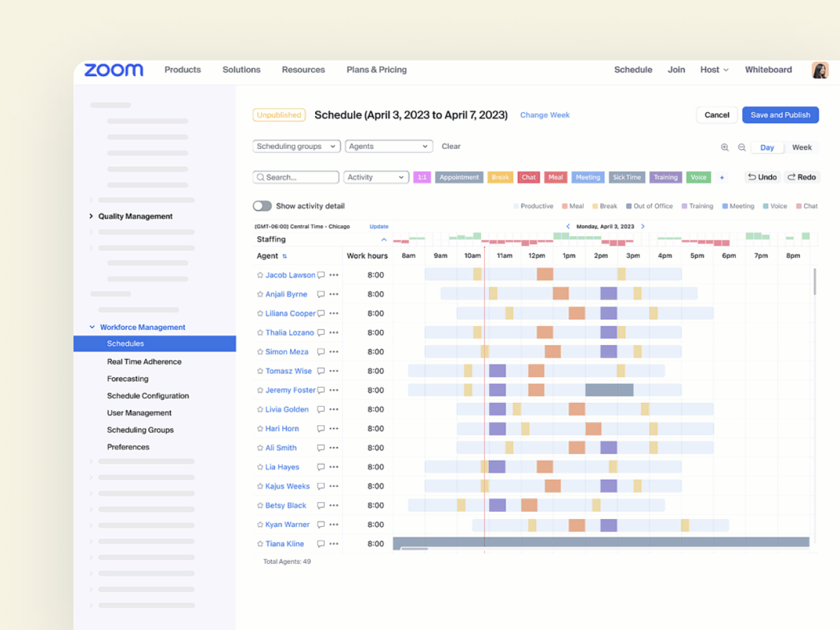Open the Solutions menu

click(x=241, y=70)
